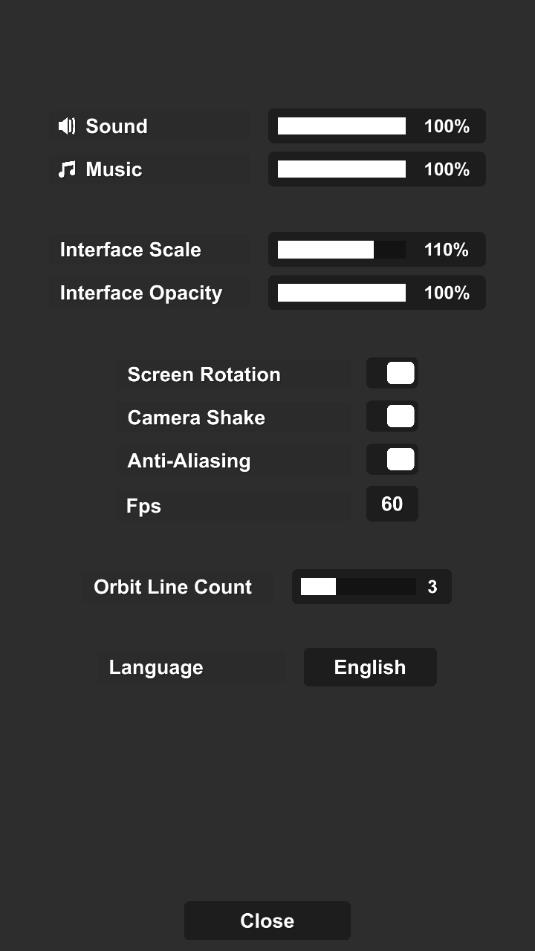
Task: Click the Language label
Action: coord(156,668)
